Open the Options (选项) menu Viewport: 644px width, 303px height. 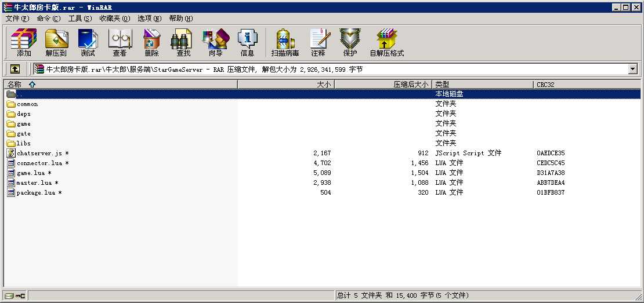click(x=150, y=19)
